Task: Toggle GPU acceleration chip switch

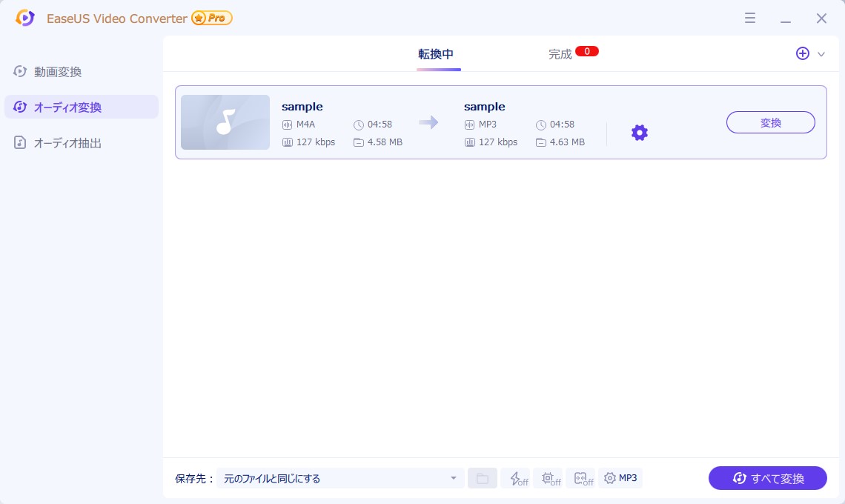Action: (549, 478)
